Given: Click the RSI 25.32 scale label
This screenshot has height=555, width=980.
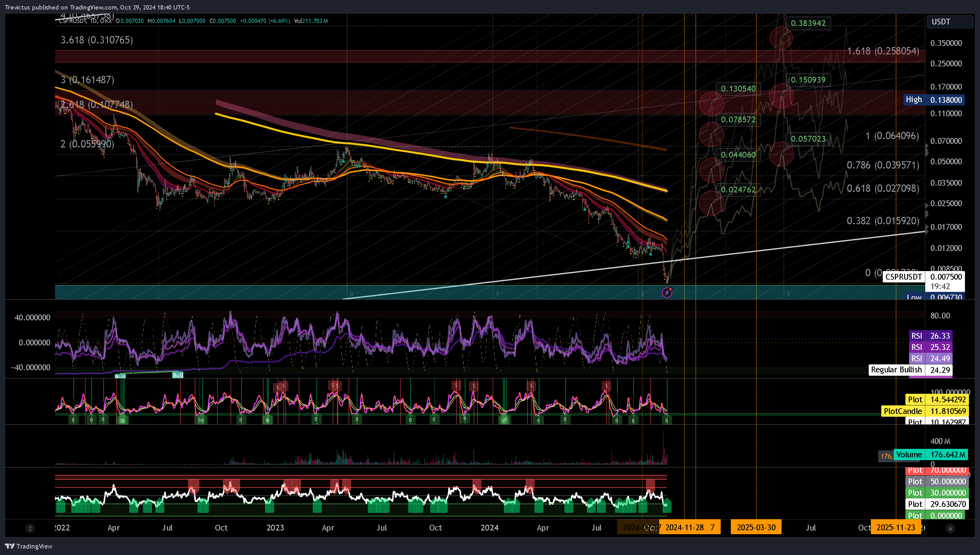Looking at the screenshot, I should [931, 347].
